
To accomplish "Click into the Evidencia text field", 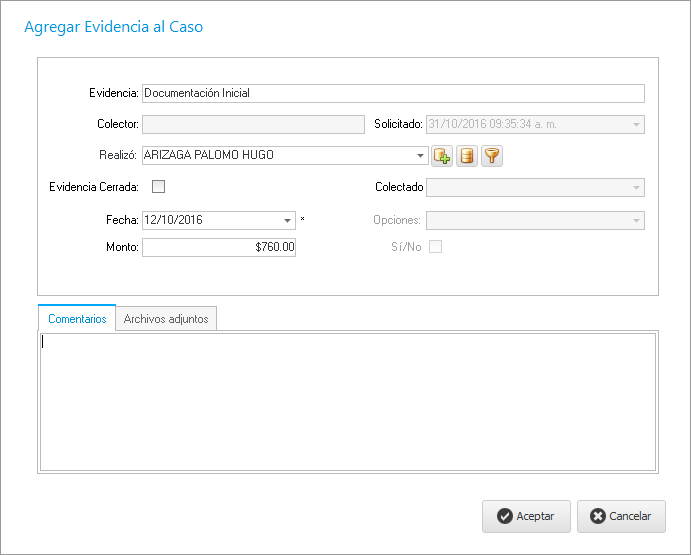I will point(393,93).
